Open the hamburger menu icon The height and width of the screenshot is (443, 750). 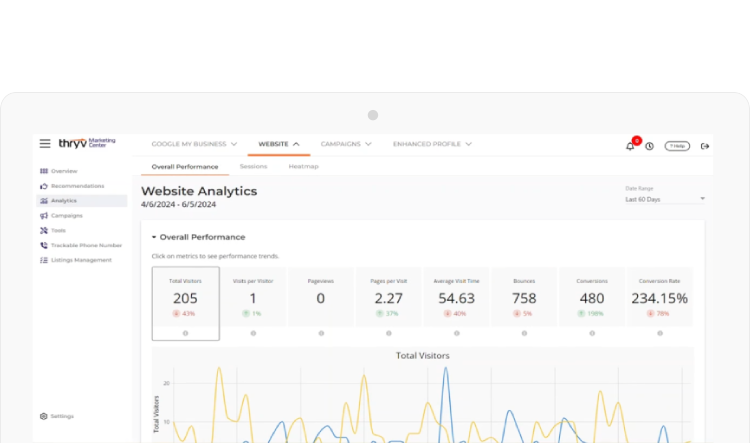coord(45,144)
